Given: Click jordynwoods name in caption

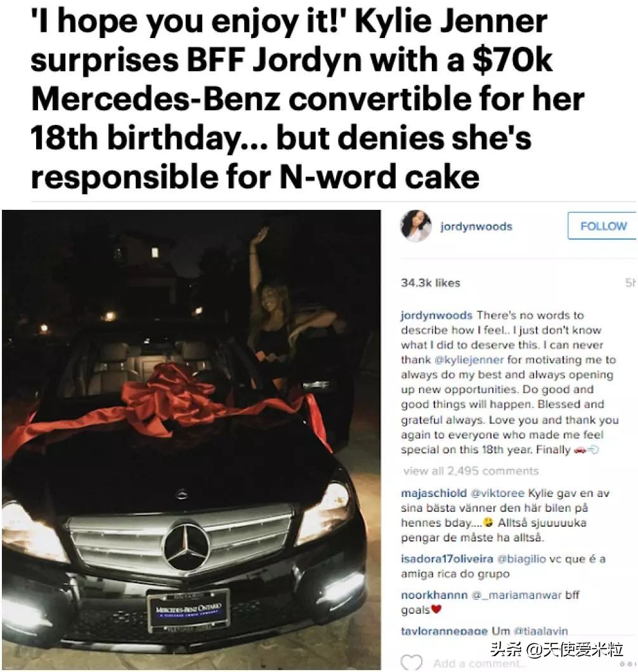Looking at the screenshot, I should (436, 316).
